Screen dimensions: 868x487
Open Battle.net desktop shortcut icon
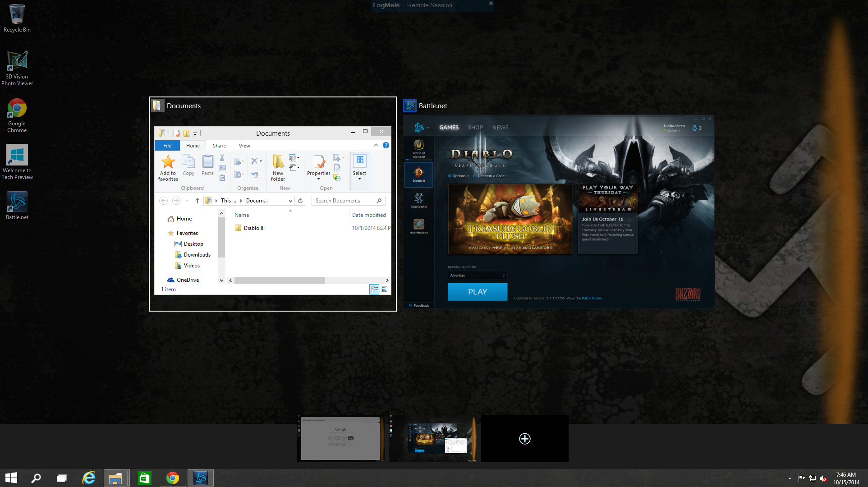click(x=17, y=206)
